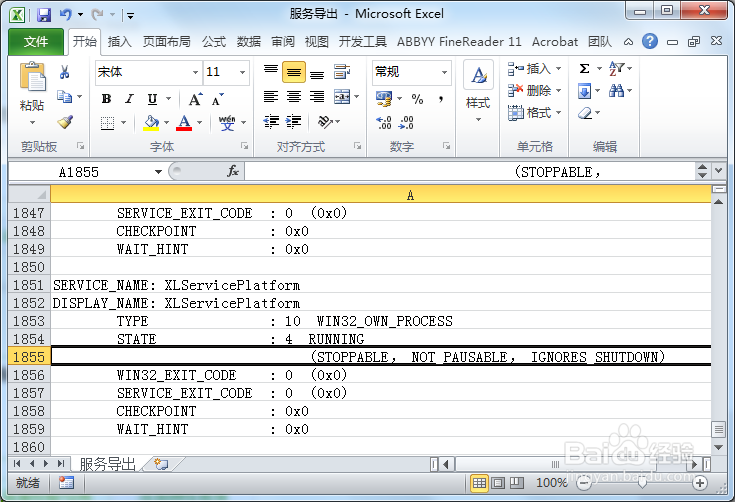Open the fill color dropdown arrow
The height and width of the screenshot is (502, 735).
click(166, 123)
